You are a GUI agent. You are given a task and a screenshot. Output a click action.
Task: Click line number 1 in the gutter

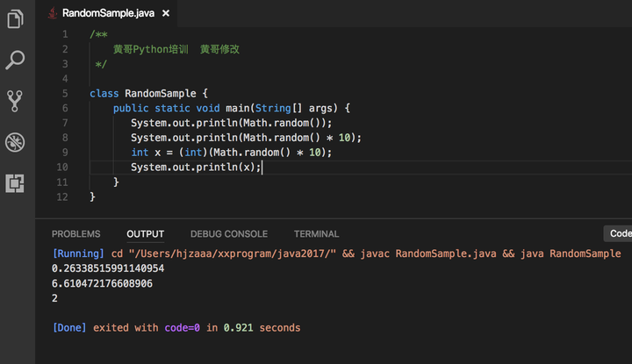tap(65, 34)
